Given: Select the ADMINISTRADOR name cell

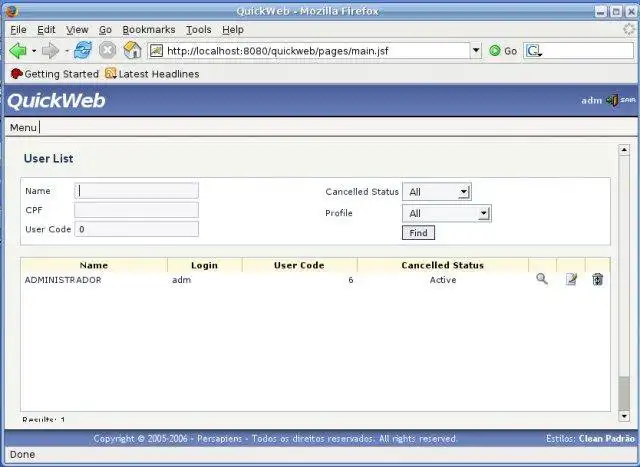Looking at the screenshot, I should point(63,280).
